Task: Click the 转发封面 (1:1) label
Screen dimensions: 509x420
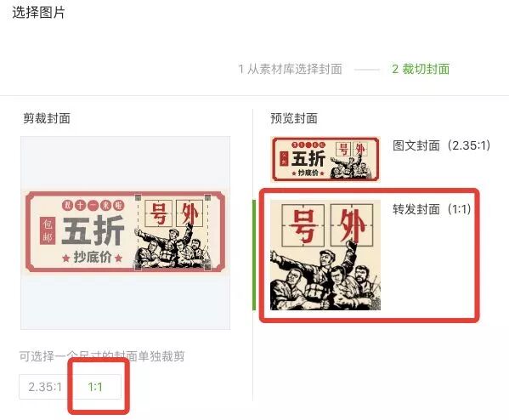Action: point(432,209)
